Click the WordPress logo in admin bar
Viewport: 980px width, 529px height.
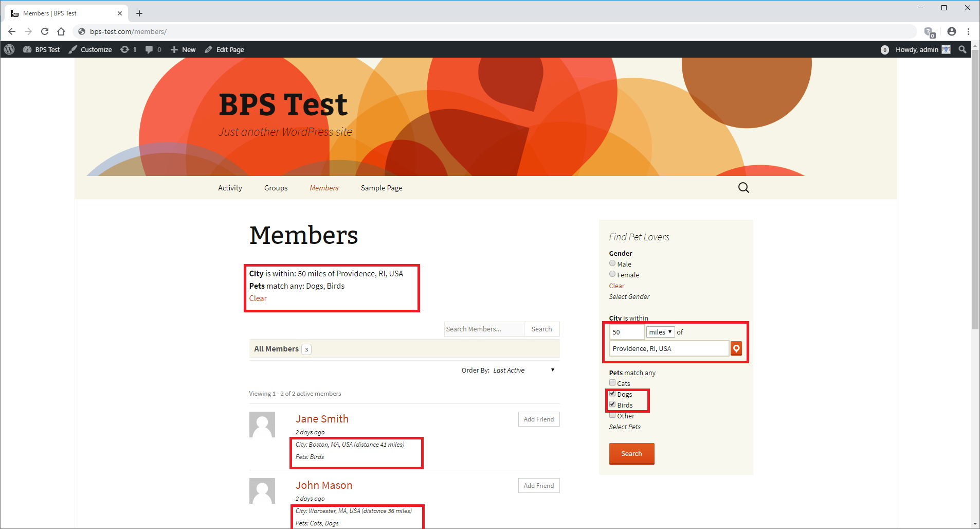(9, 49)
